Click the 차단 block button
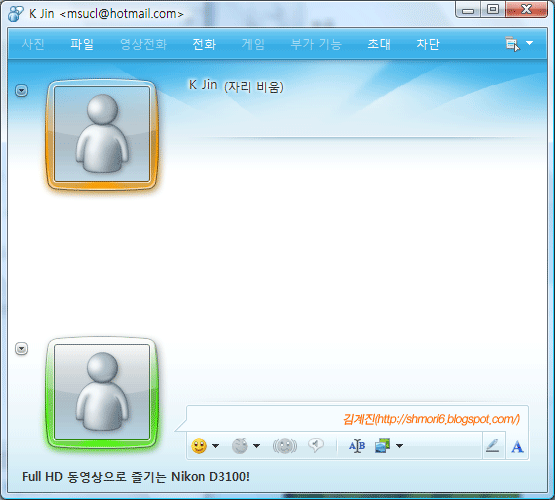 [x=428, y=44]
